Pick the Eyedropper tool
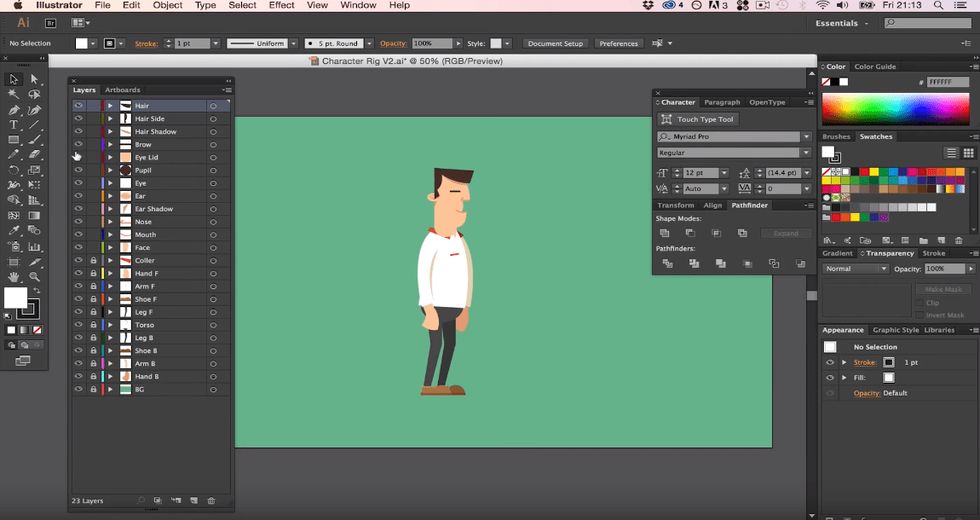The width and height of the screenshot is (980, 520). (x=13, y=231)
